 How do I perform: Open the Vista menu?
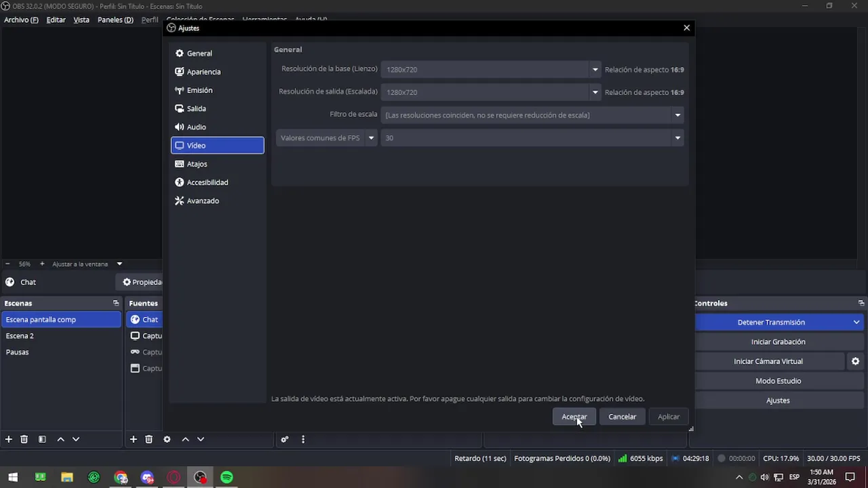[x=81, y=20]
